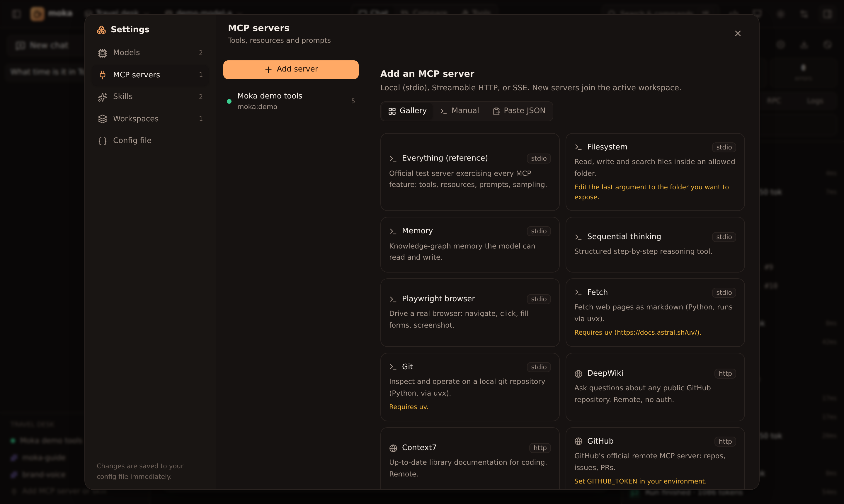Choose the Context7 server card
Screen dimensions: 844x504
point(470,459)
